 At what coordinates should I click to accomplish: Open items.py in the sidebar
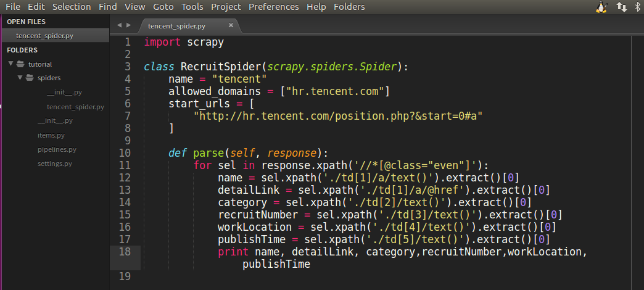(x=51, y=135)
